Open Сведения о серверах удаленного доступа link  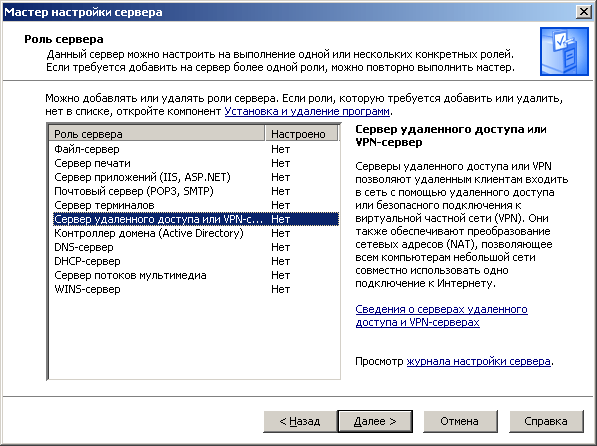[x=441, y=316]
